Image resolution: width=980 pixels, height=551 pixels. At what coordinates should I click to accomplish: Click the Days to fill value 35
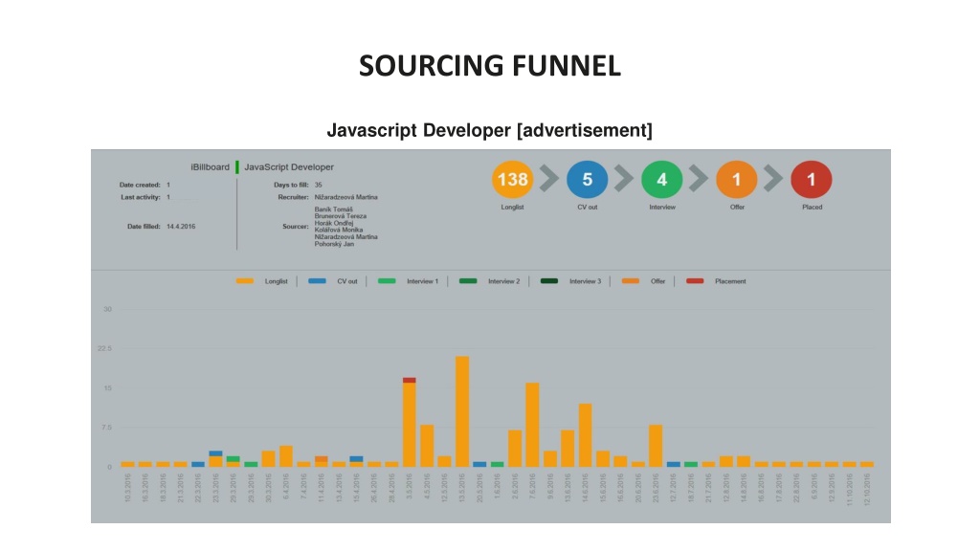coord(318,185)
